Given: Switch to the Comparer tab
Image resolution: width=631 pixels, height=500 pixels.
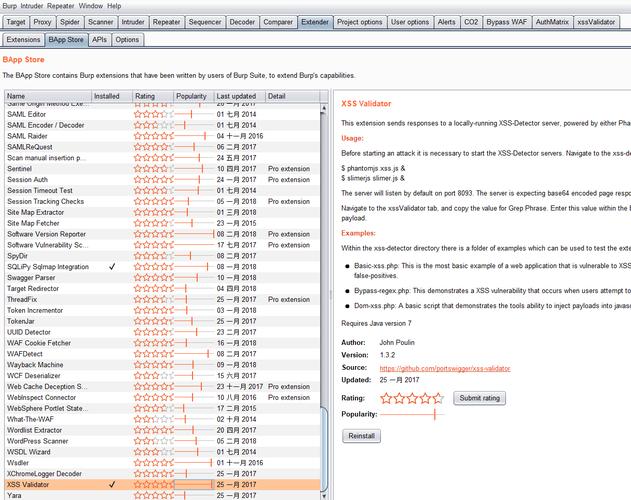Looking at the screenshot, I should (x=278, y=22).
